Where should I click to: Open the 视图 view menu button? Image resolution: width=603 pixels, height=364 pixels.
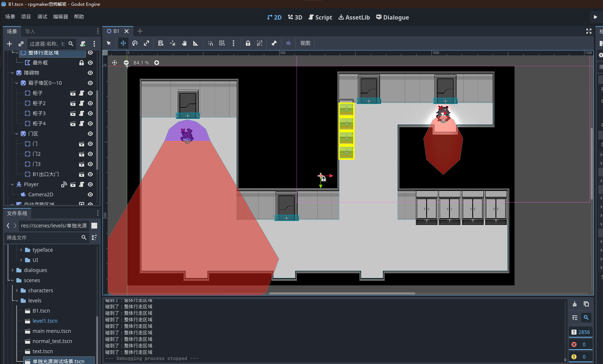pyautogui.click(x=305, y=43)
